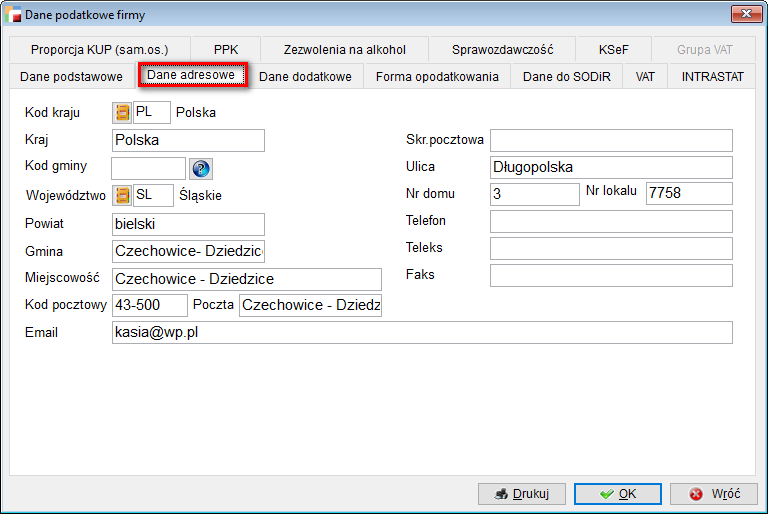
Task: Click the Kod pocztowy field
Action: coord(149,305)
